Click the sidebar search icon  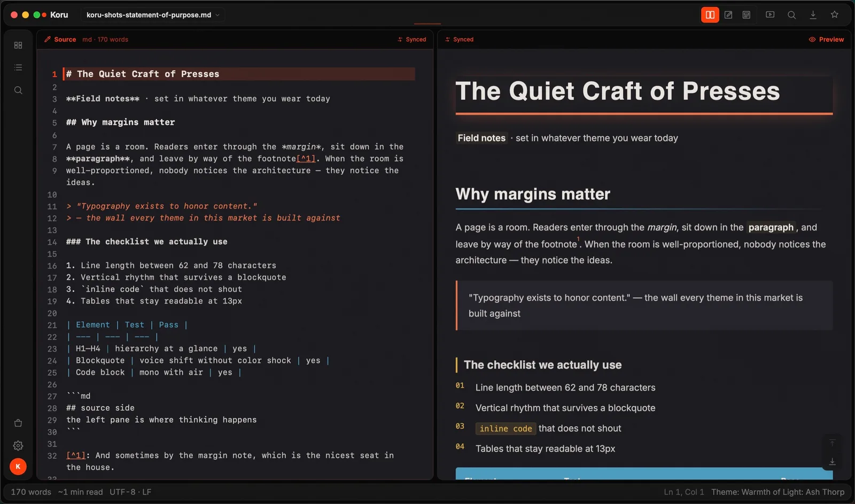18,90
